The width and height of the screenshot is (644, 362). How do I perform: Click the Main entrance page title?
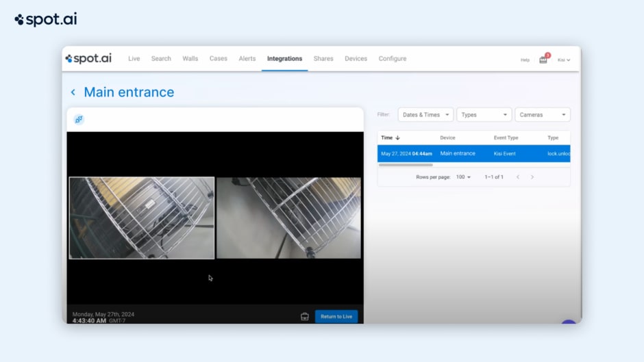[129, 92]
